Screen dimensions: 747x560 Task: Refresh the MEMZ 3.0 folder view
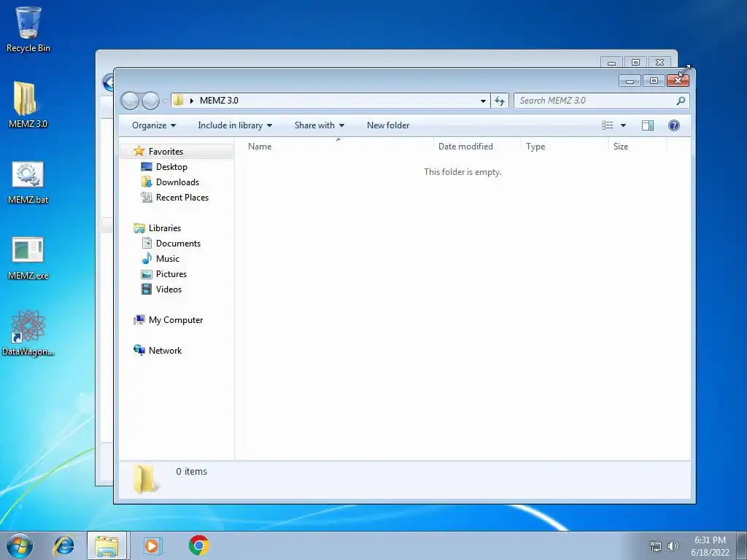tap(500, 101)
